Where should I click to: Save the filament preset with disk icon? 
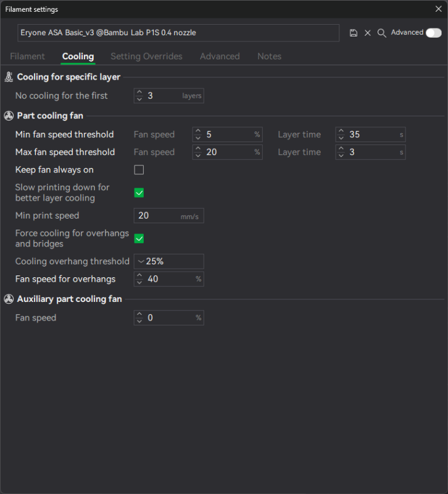pyautogui.click(x=353, y=33)
